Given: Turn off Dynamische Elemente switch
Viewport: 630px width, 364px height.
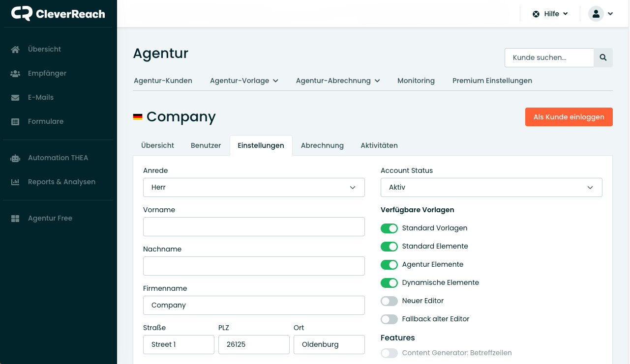Looking at the screenshot, I should coord(389,282).
